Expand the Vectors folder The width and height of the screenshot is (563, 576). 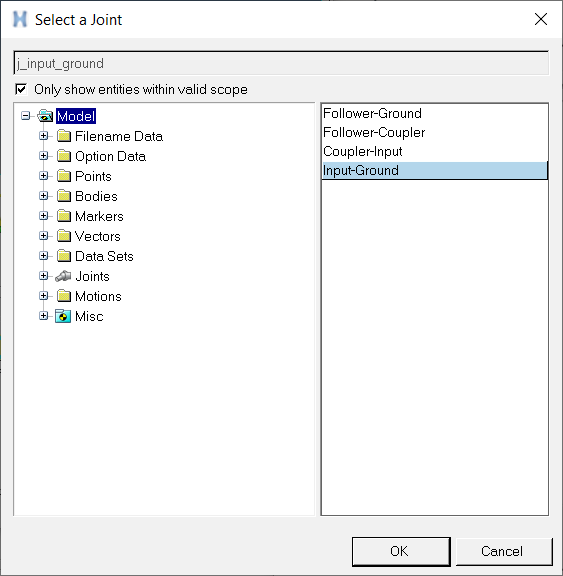pos(43,236)
